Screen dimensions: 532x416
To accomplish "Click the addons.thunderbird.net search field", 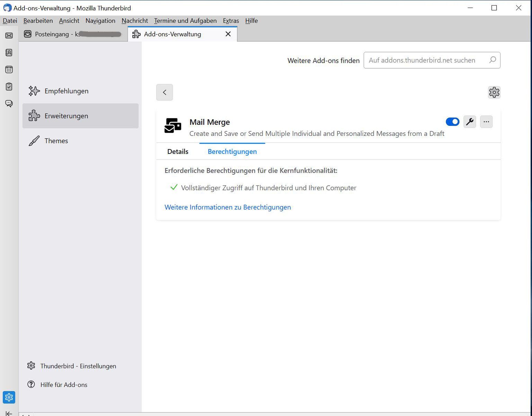I will (426, 60).
